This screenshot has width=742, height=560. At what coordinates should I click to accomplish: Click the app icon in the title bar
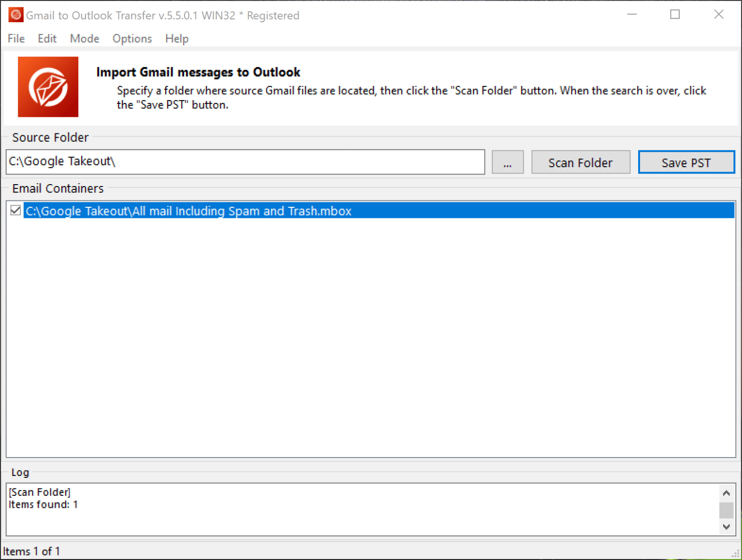pyautogui.click(x=15, y=15)
